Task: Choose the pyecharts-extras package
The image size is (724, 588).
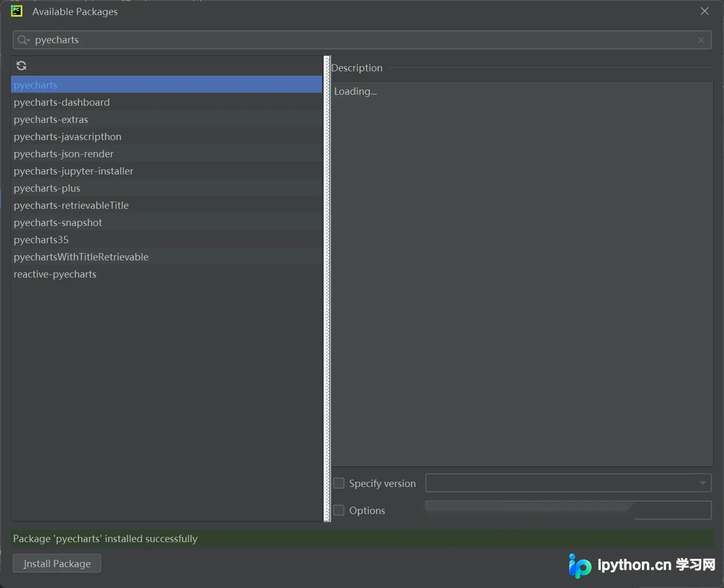Action: tap(167, 119)
